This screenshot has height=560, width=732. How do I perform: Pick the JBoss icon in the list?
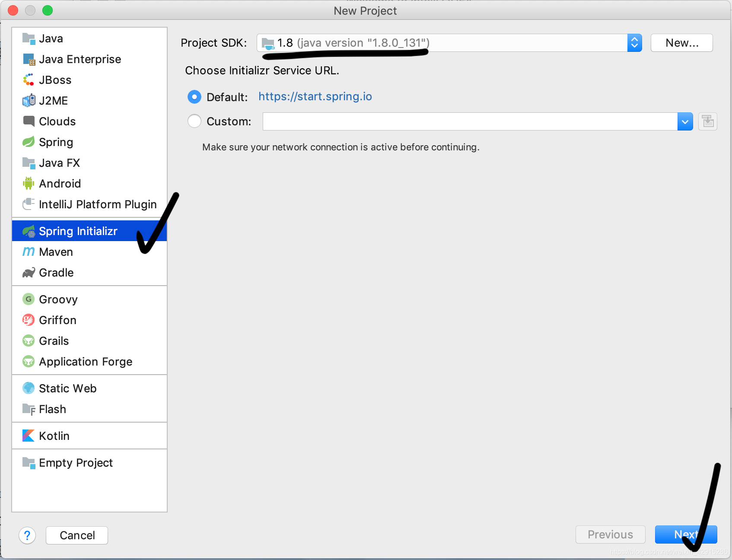(x=29, y=80)
